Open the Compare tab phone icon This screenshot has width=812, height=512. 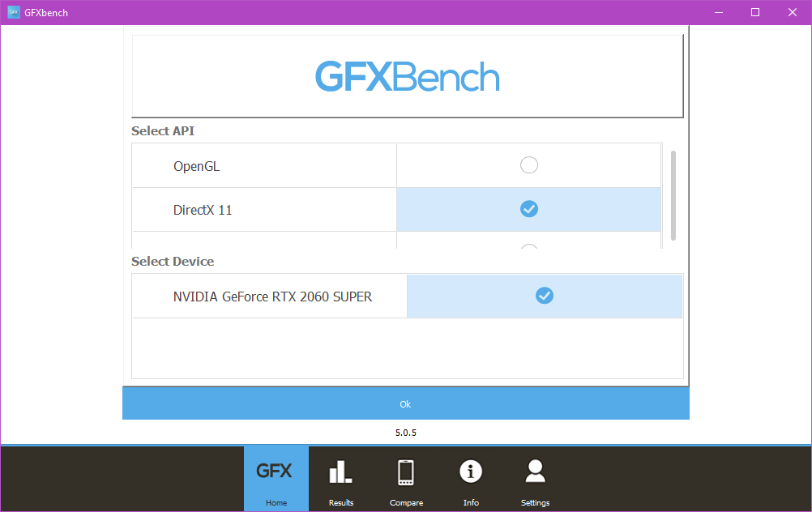[x=406, y=472]
